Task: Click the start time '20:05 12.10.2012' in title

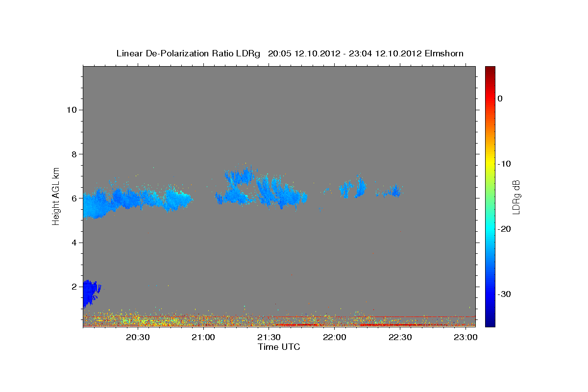Action: click(x=304, y=53)
